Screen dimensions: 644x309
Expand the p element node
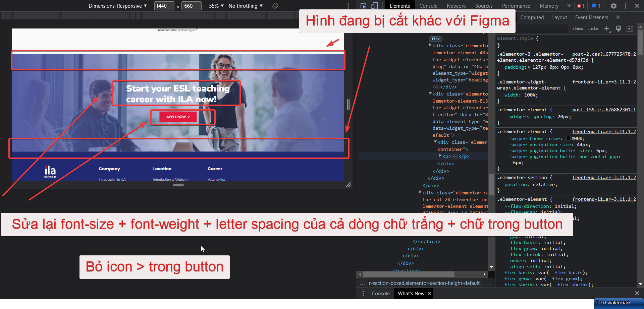(x=440, y=156)
